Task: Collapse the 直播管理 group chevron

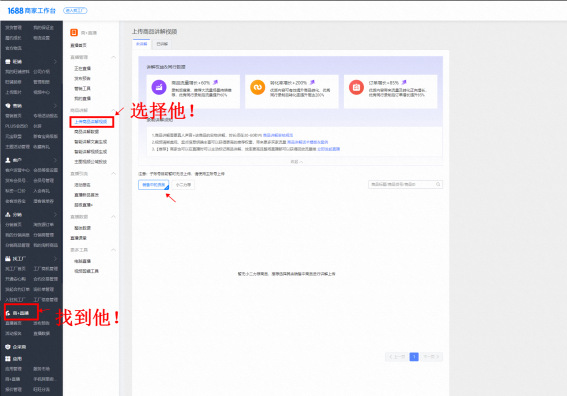Action: tap(113, 57)
